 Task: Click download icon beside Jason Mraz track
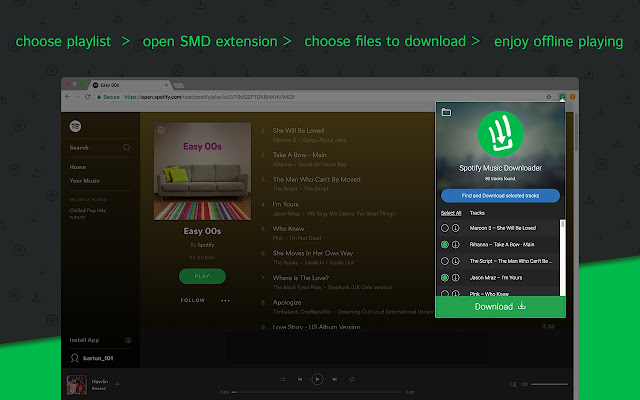click(x=456, y=278)
